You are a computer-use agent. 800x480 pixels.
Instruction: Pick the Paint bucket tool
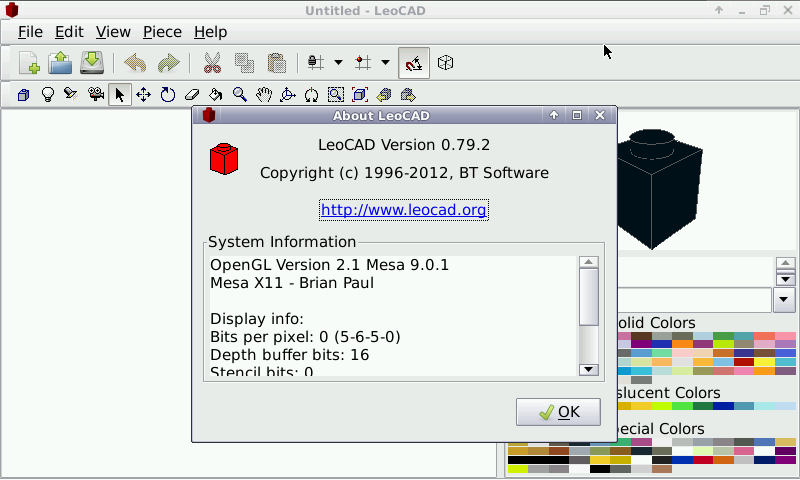[216, 95]
